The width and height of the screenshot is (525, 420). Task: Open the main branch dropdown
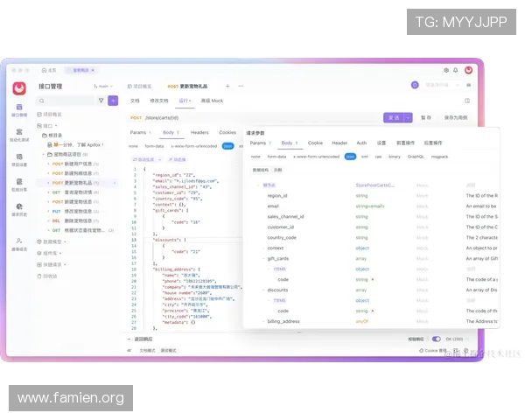(x=102, y=87)
